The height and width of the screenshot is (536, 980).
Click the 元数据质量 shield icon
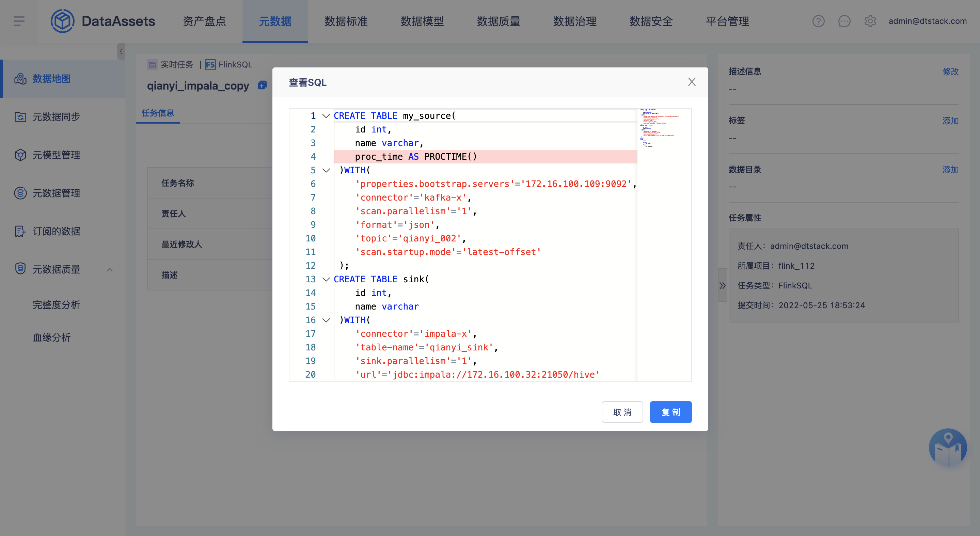(20, 269)
